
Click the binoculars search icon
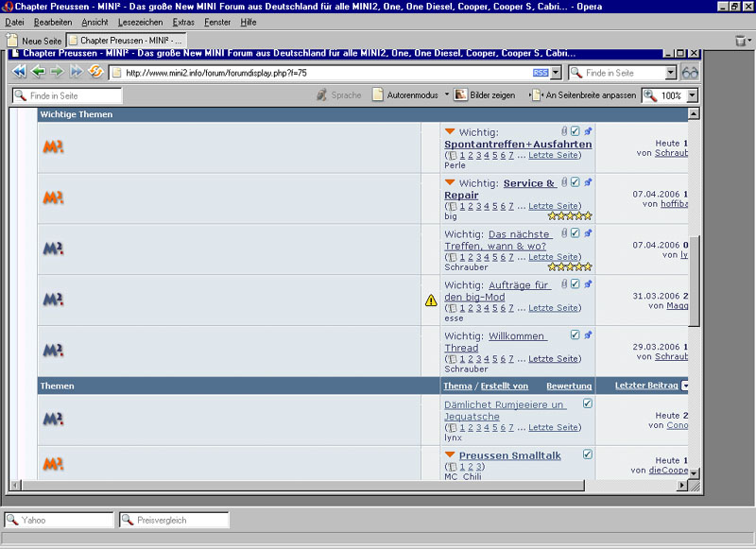[x=690, y=73]
